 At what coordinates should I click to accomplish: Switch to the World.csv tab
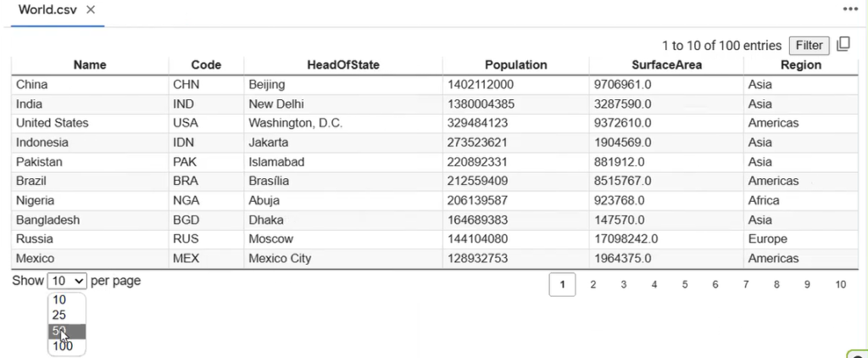47,10
